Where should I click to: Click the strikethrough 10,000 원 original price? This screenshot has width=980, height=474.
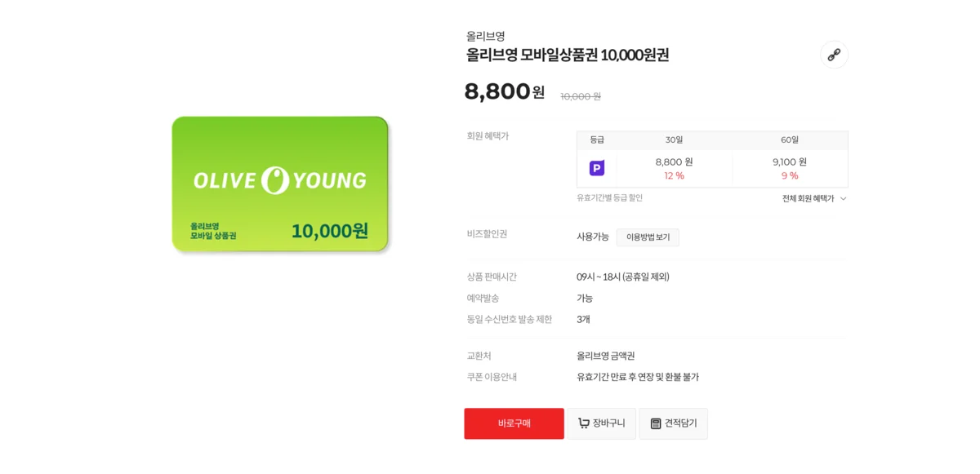[x=581, y=96]
